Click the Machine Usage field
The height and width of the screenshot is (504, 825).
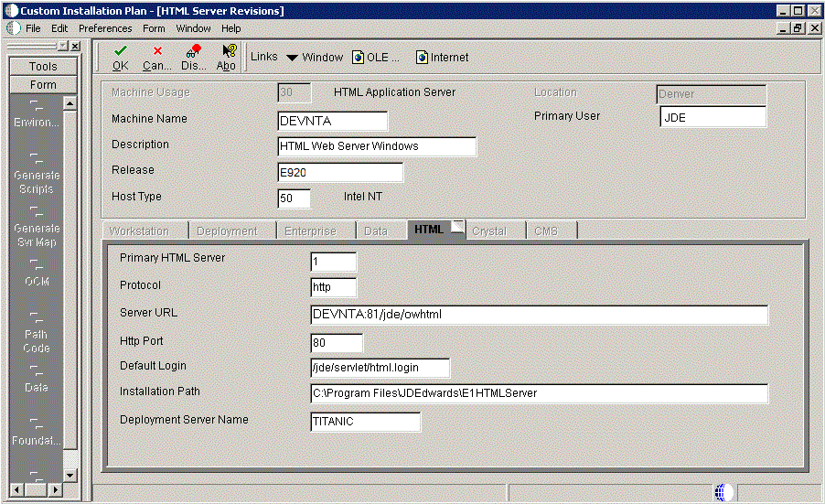tap(295, 92)
